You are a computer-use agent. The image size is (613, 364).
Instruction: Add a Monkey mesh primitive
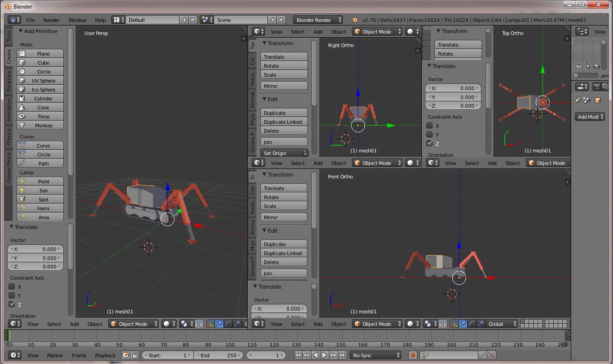[40, 126]
